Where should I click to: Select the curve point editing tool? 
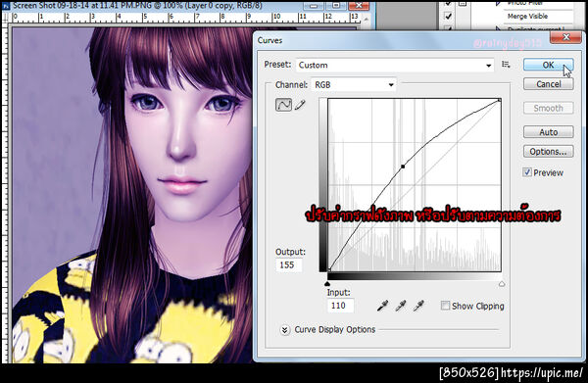tap(283, 105)
